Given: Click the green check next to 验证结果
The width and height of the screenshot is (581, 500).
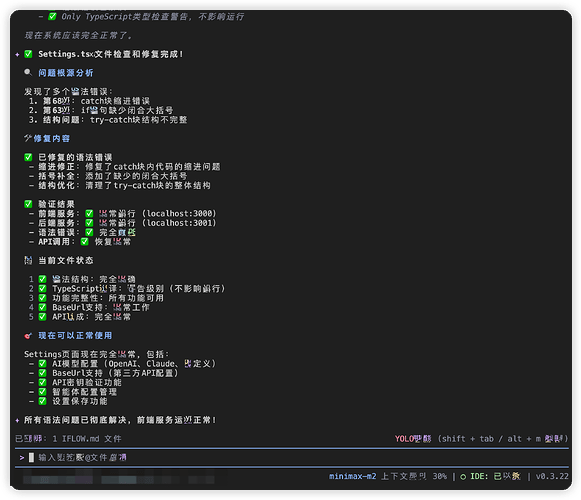Looking at the screenshot, I should pos(28,204).
